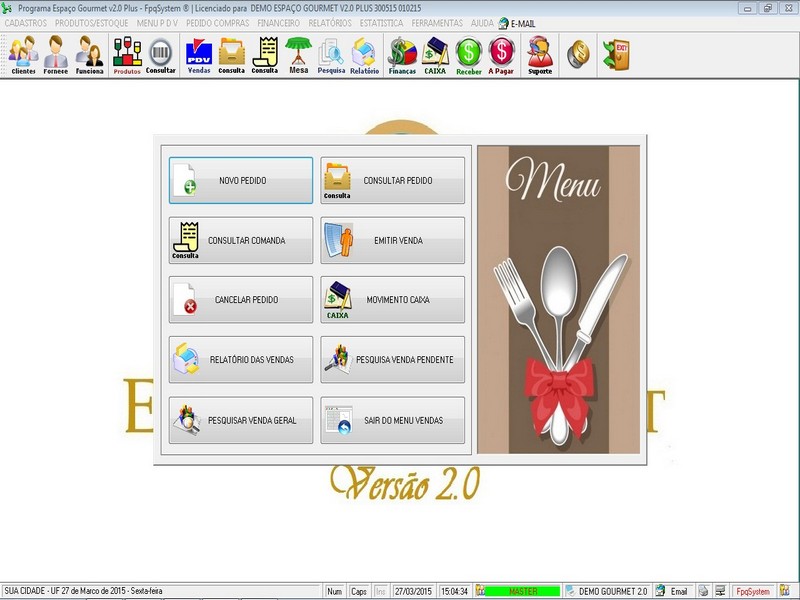Click the Caps indicator in status bar

pos(359,591)
